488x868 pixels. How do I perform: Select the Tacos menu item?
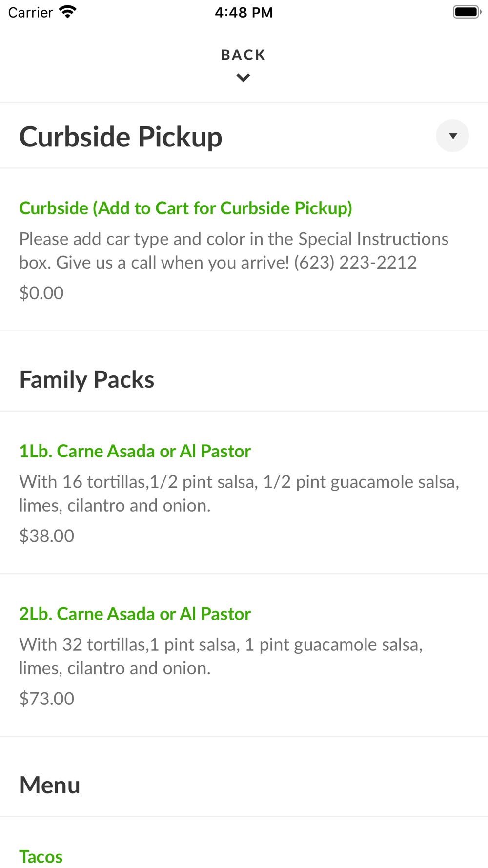click(x=41, y=856)
